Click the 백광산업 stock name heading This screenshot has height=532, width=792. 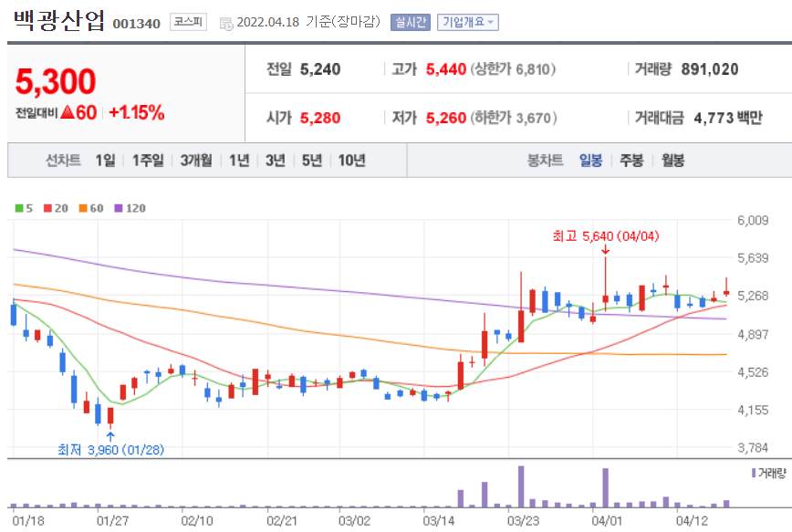[x=59, y=21]
